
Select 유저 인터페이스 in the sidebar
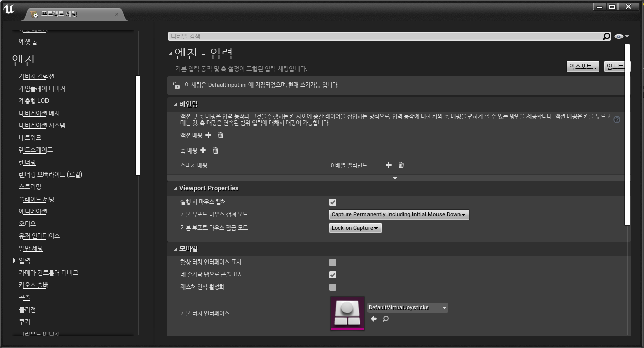point(39,236)
